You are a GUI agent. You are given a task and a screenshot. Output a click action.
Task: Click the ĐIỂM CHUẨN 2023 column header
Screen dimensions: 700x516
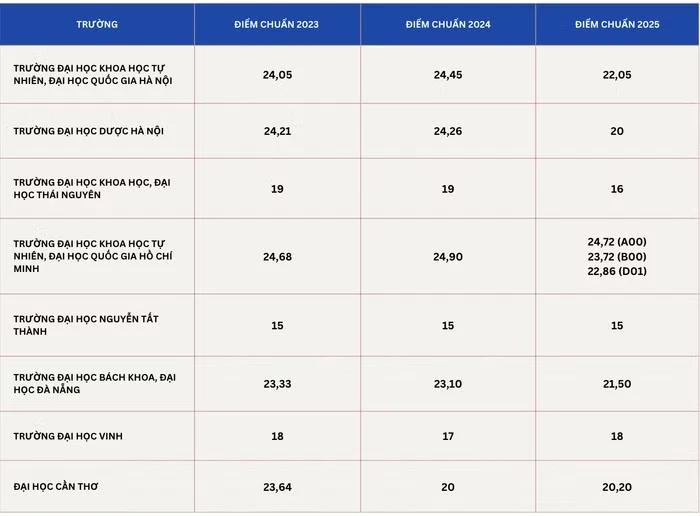point(276,23)
